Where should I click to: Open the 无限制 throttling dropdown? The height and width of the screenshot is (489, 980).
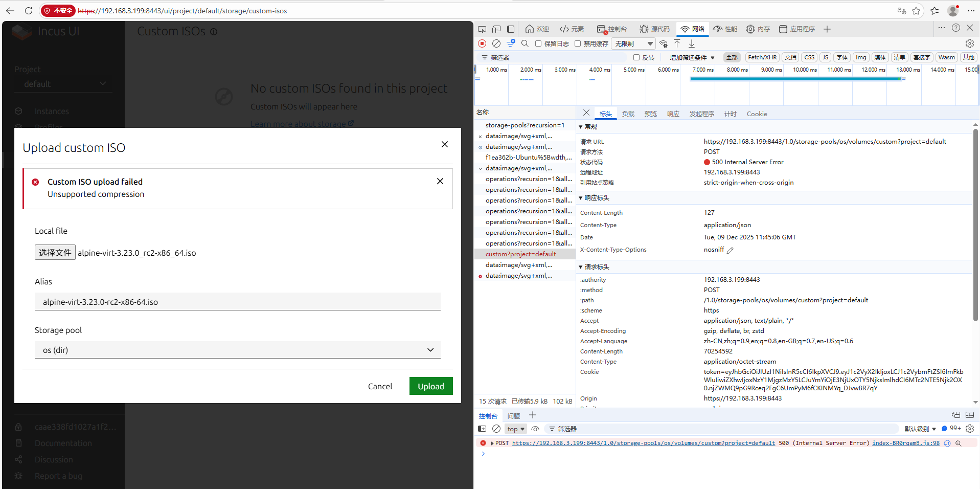634,43
